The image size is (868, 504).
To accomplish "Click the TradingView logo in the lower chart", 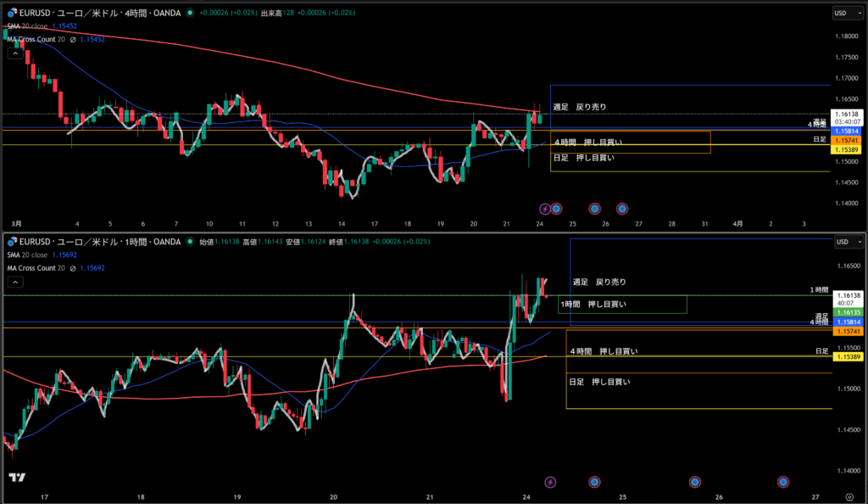I will pyautogui.click(x=16, y=479).
